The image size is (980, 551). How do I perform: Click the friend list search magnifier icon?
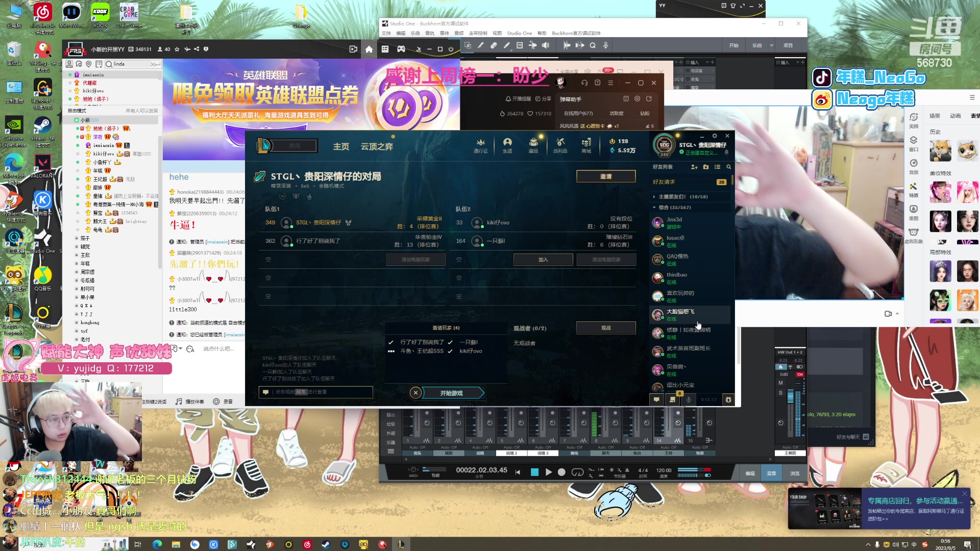[x=729, y=167]
